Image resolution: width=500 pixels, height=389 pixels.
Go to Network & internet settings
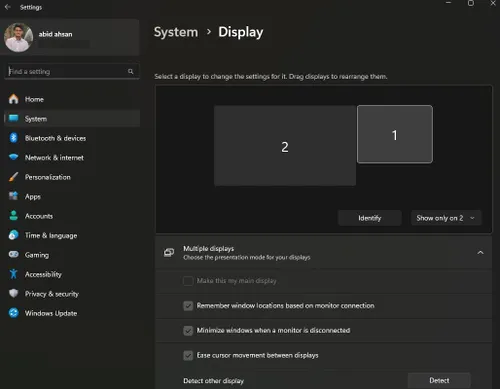point(72,157)
